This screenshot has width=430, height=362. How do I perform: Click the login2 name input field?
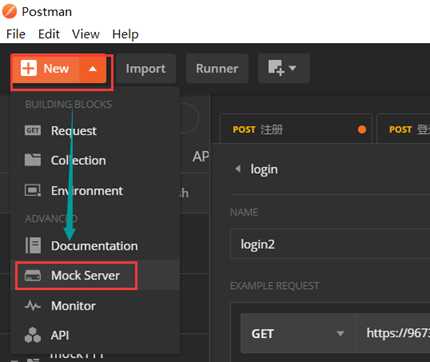(330, 244)
